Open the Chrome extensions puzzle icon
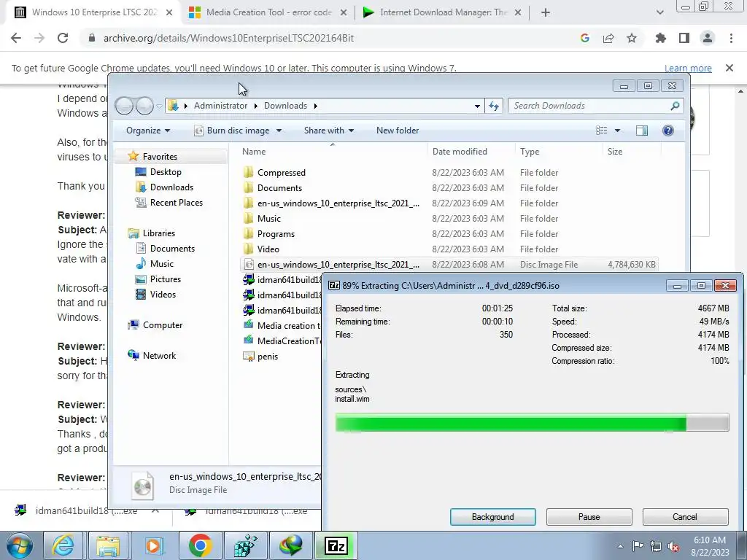The width and height of the screenshot is (747, 560). (x=660, y=38)
